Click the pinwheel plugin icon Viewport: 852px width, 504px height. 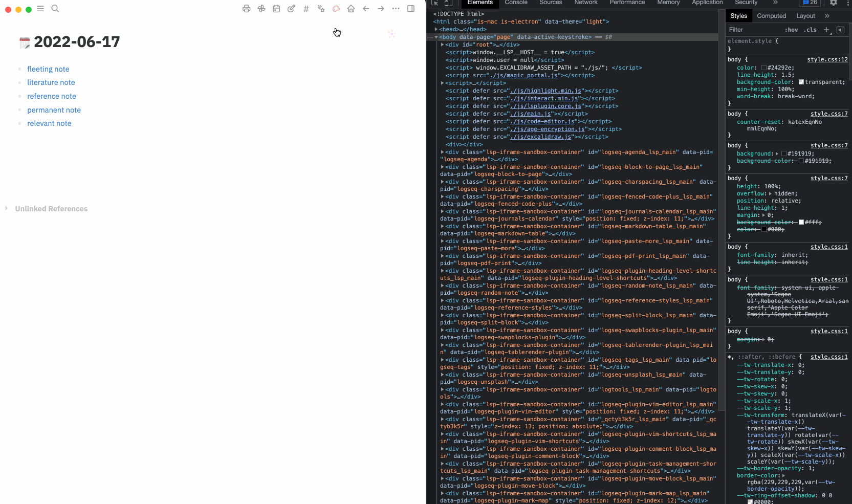261,9
